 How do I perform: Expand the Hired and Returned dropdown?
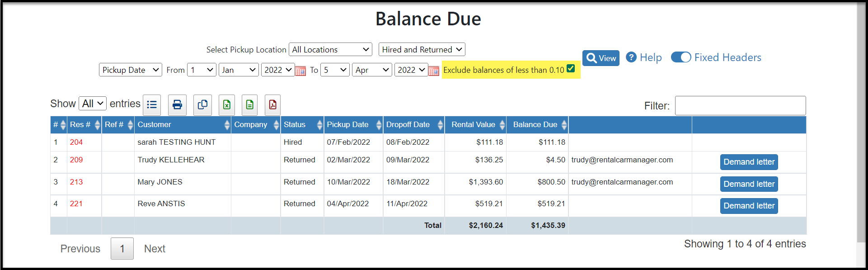click(x=422, y=49)
